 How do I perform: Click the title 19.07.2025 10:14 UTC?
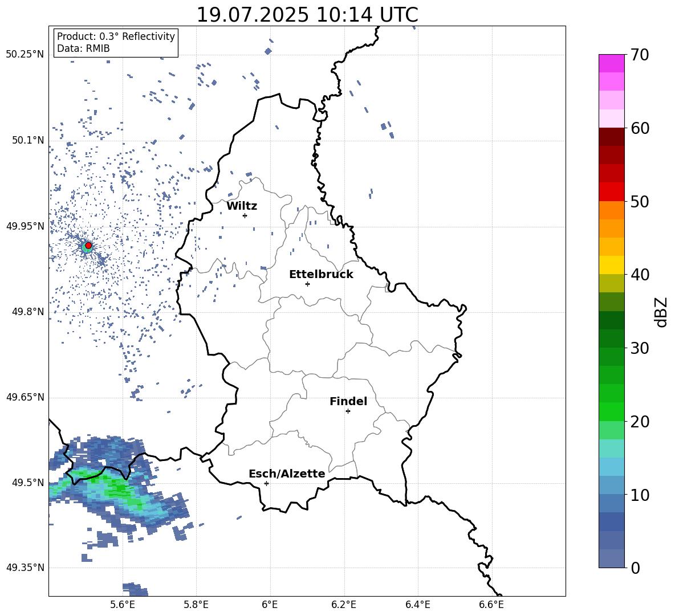point(307,15)
